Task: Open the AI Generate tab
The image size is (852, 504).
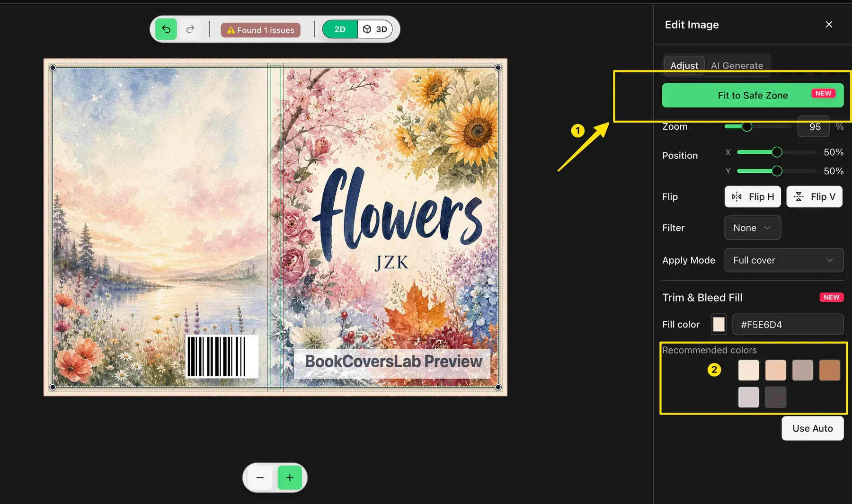Action: point(737,66)
